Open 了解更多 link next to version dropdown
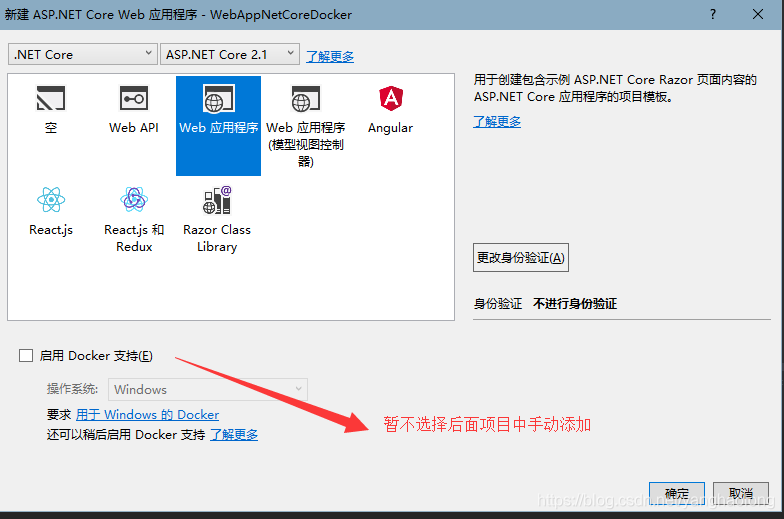The width and height of the screenshot is (784, 519). tap(330, 56)
